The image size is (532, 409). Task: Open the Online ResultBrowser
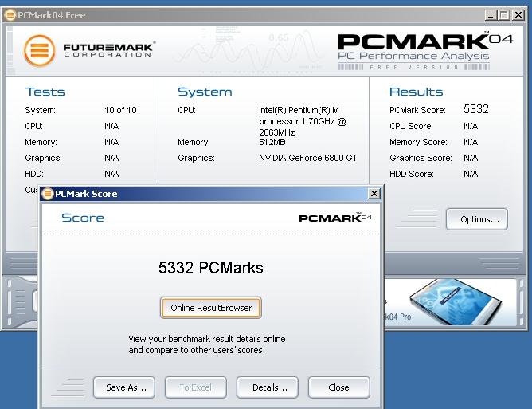click(211, 308)
